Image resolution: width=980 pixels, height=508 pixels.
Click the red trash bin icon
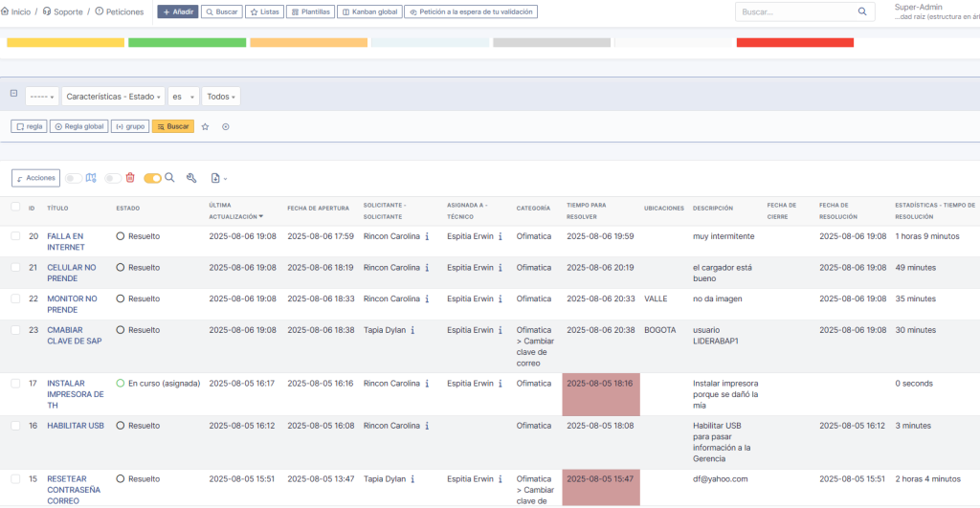click(x=130, y=177)
